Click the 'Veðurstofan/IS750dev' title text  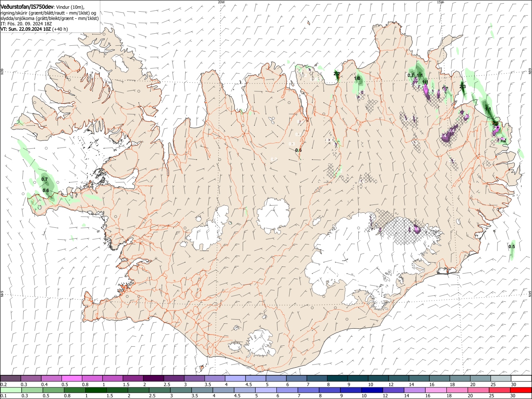click(x=27, y=6)
